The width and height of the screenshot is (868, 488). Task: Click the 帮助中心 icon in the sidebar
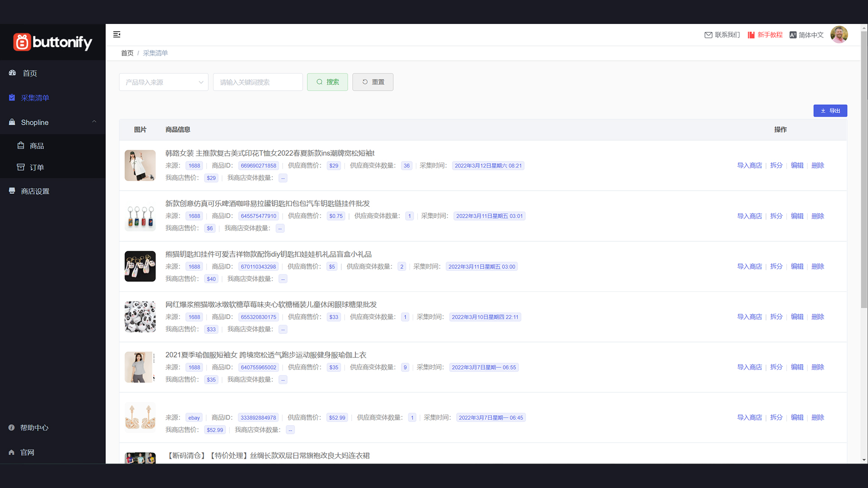click(11, 427)
